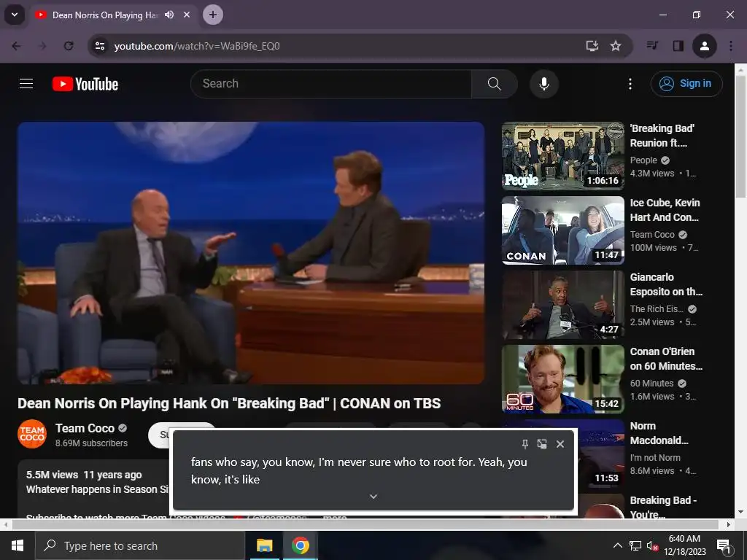This screenshot has height=560, width=747.
Task: Open the taskbar clock showing 6:40 AM
Action: point(684,545)
